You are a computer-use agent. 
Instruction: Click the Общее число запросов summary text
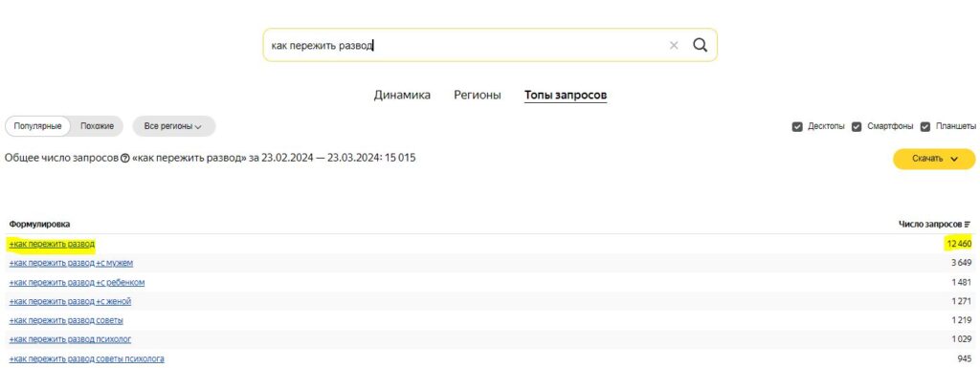(210, 159)
